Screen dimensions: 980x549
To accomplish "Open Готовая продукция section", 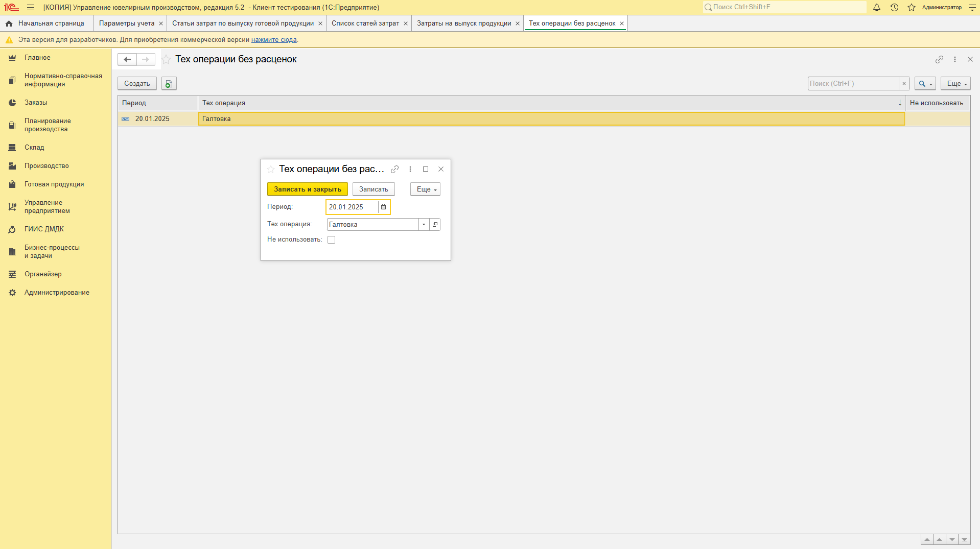I will 55,184.
